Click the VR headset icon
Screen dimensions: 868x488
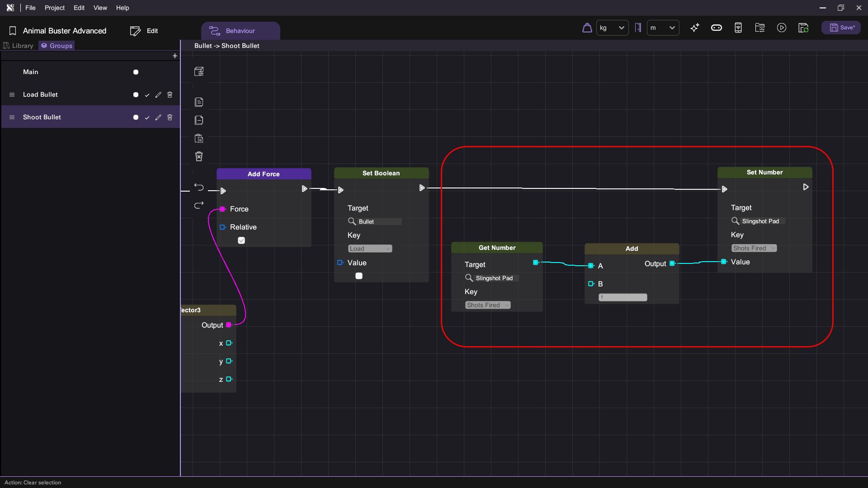point(716,28)
